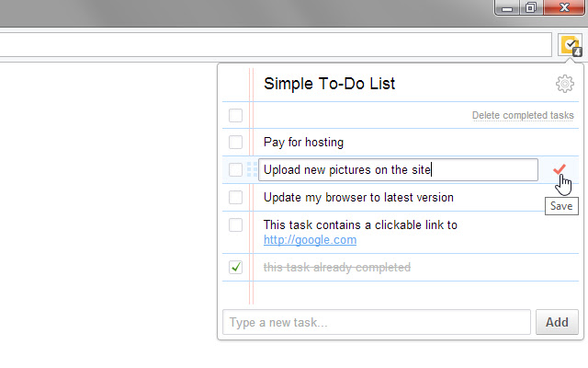The image size is (588, 368).
Task: Save the edited task with red checkmark
Action: 560,169
